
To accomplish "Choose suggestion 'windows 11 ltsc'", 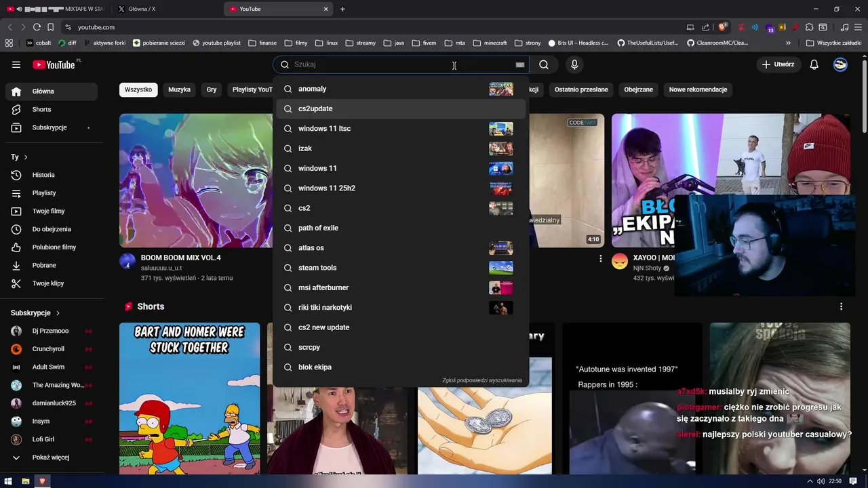I will coord(401,128).
